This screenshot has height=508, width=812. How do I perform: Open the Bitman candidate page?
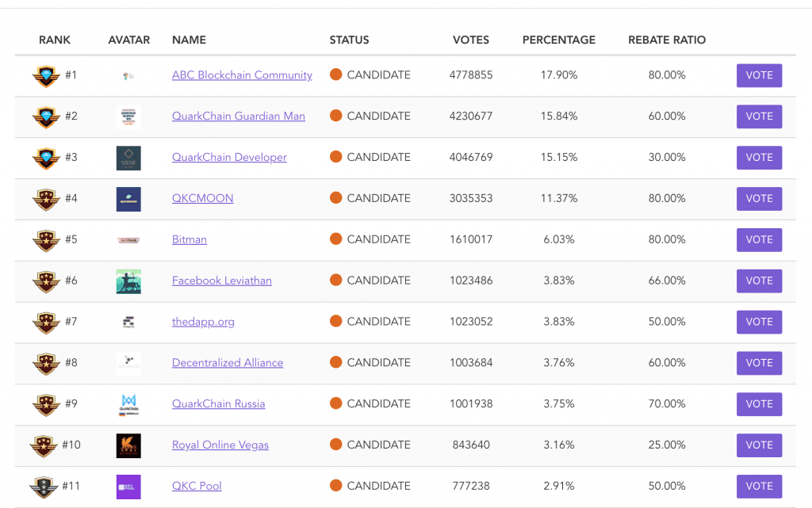[189, 239]
